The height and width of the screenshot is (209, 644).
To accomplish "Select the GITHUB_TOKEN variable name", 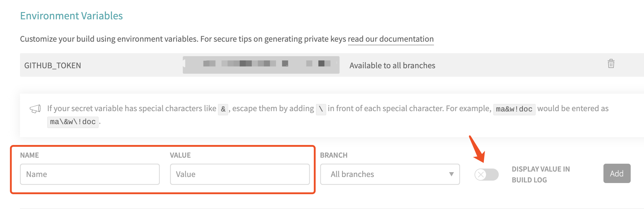I will [53, 66].
